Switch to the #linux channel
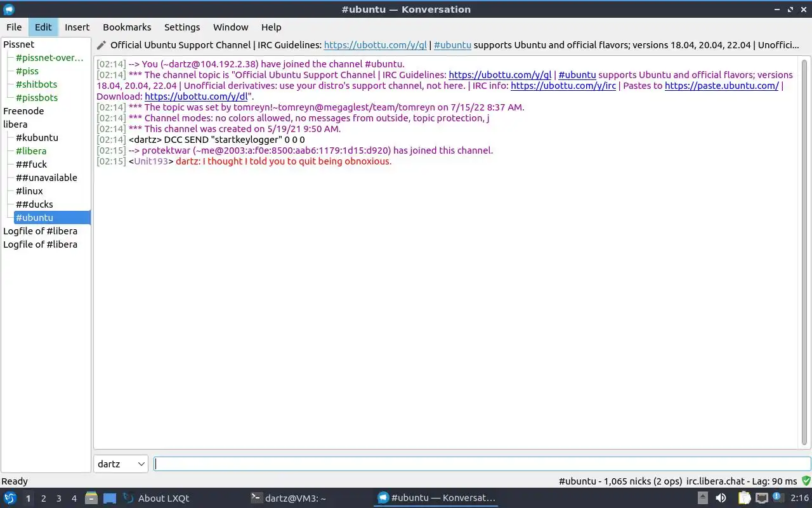The image size is (812, 508). coord(29,191)
